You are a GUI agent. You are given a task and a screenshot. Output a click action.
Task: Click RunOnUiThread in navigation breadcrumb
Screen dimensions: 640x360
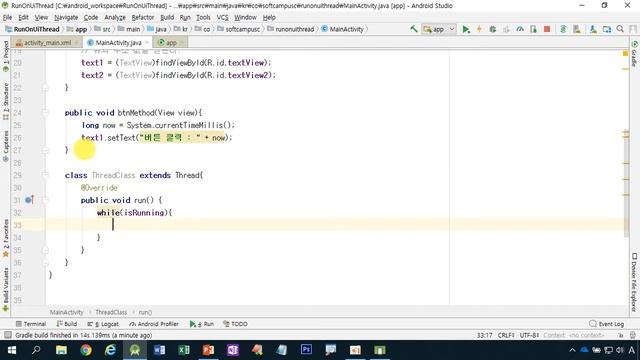(x=33, y=29)
